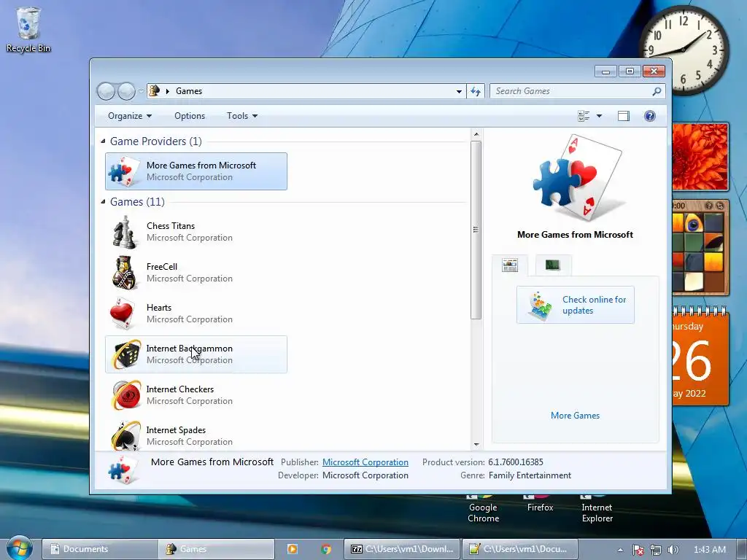The image size is (747, 560).
Task: Click 'Chess Titans' title text
Action: (171, 226)
